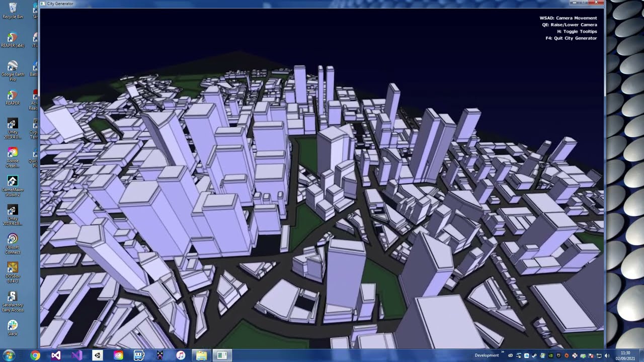Click the 'F4: Quit City Generator' hint text
Screen dimensions: 644x362
571,38
